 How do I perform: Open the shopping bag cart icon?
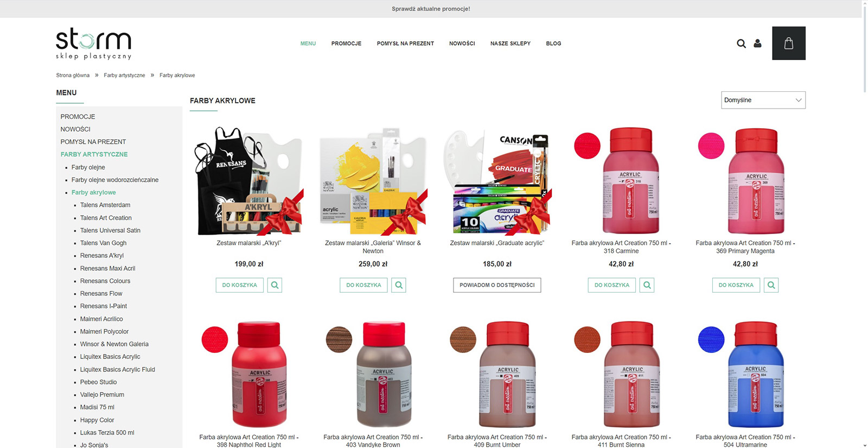coord(789,43)
